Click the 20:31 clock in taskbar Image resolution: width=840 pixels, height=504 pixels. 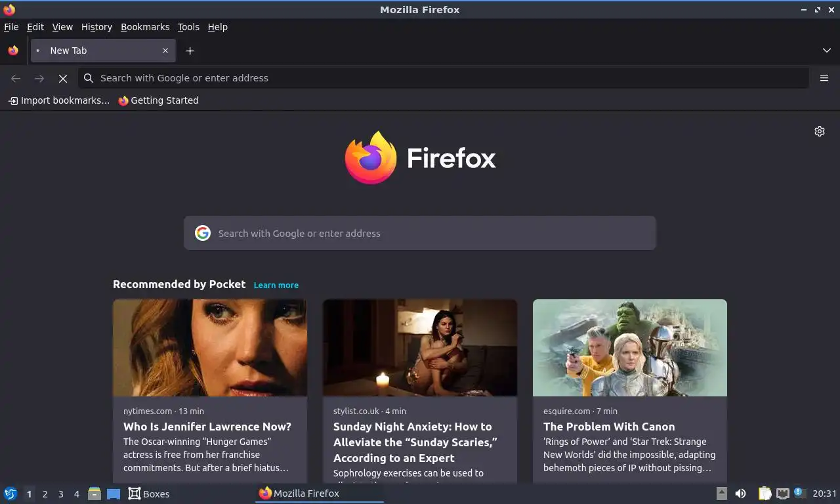click(x=824, y=493)
